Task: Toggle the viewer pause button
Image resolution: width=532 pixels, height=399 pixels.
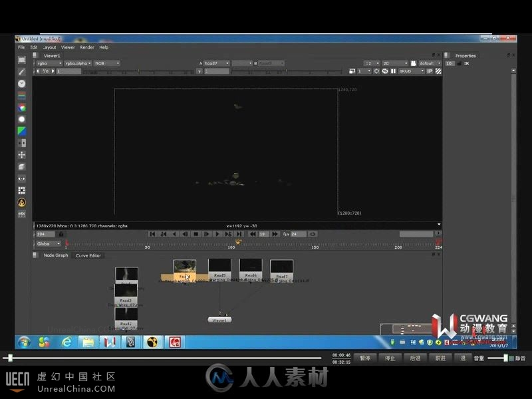Action: pyautogui.click(x=393, y=71)
